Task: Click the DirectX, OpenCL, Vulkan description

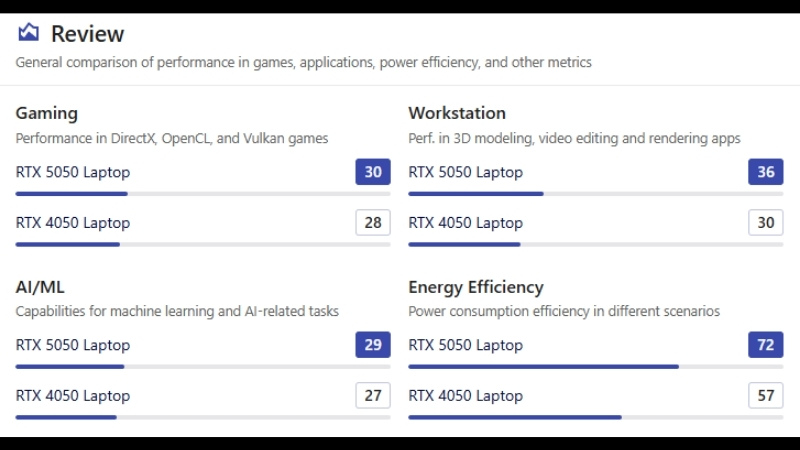Action: tap(171, 138)
